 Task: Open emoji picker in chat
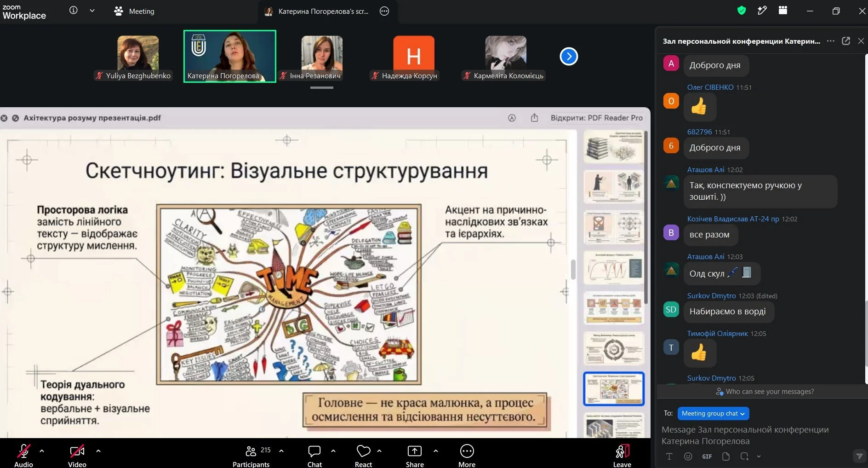(688, 456)
